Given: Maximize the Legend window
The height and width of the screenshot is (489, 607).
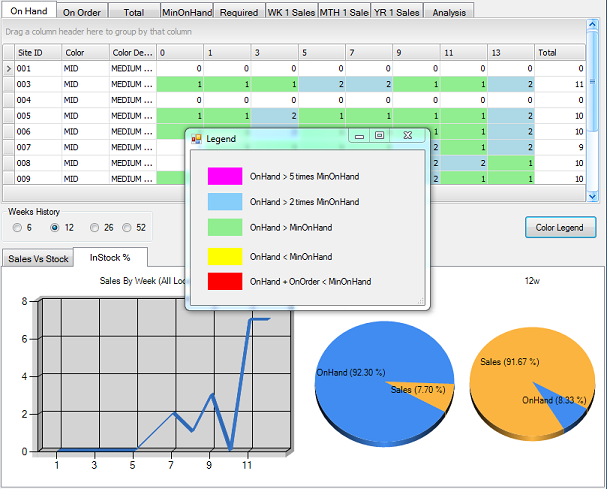Looking at the screenshot, I should coord(379,136).
